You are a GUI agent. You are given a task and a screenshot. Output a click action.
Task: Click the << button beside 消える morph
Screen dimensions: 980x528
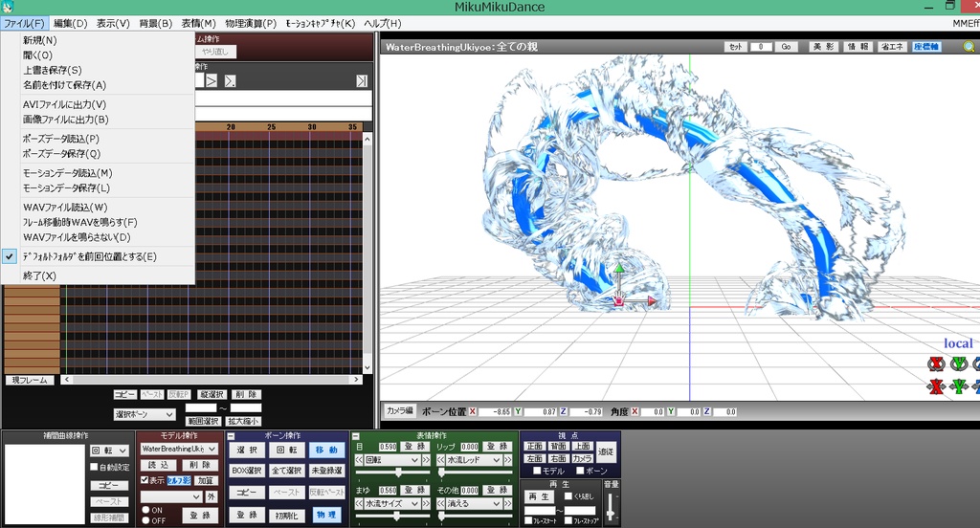(441, 503)
